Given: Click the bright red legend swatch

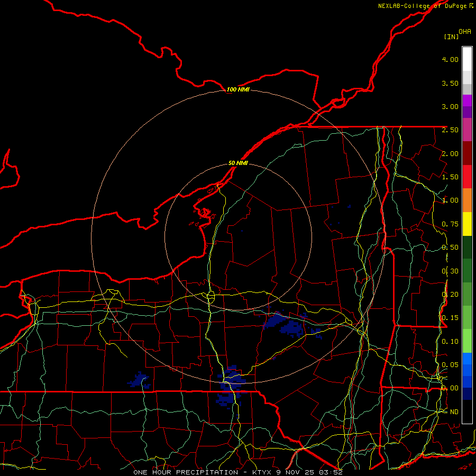Looking at the screenshot, I should point(467,177).
